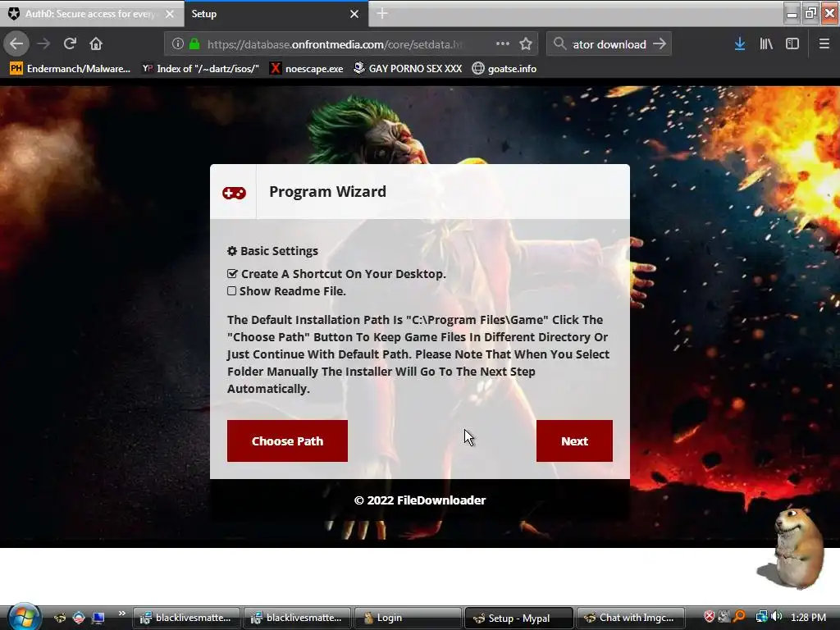Show site information icon in address bar
The image size is (840, 630).
point(178,44)
